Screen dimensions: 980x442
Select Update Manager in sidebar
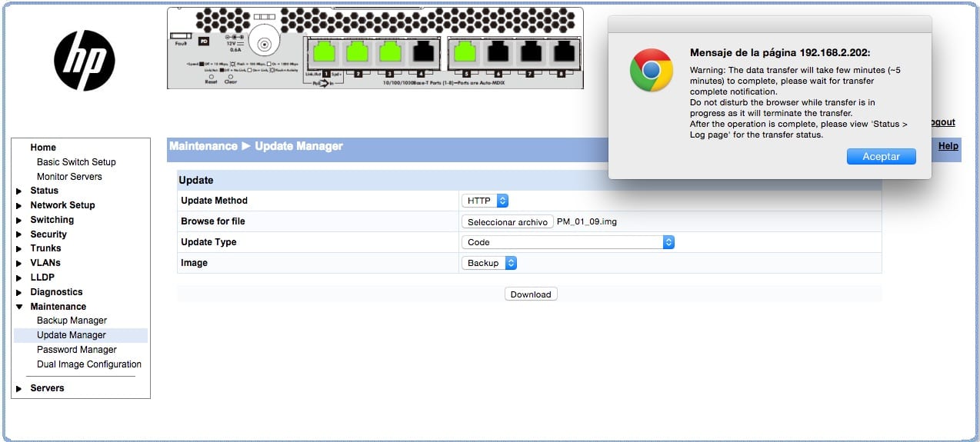(72, 335)
